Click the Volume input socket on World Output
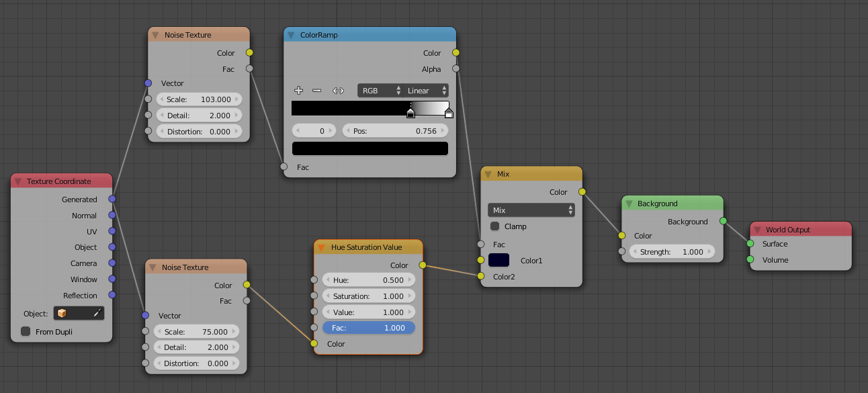 click(750, 259)
